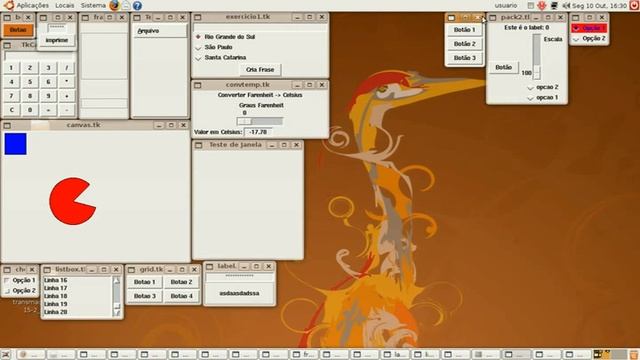Open the Aplicações menu
Screen dimensions: 640x360
tap(32, 6)
